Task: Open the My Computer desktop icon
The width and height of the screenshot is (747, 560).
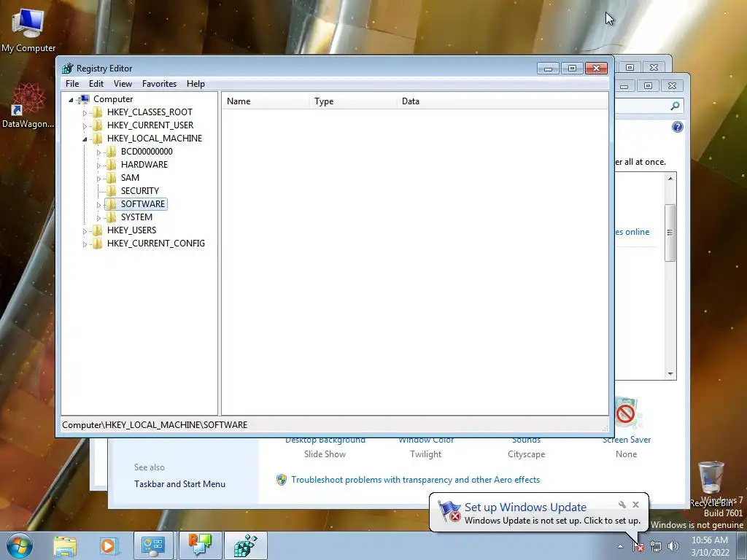Action: (28, 31)
